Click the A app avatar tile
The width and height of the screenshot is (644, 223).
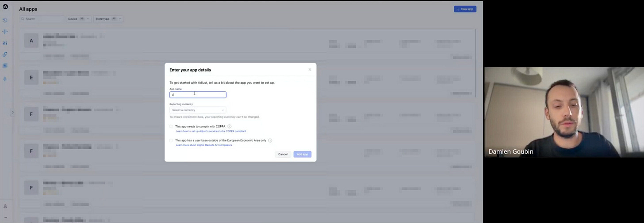[x=31, y=41]
